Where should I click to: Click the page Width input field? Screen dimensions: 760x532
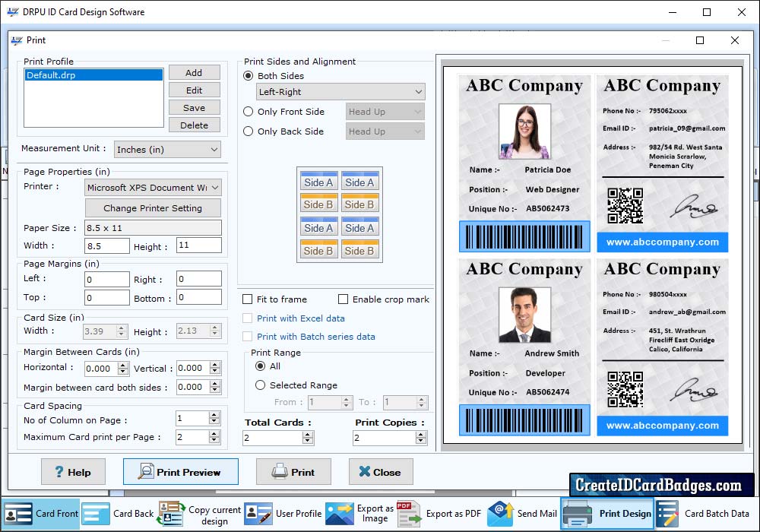pos(107,245)
